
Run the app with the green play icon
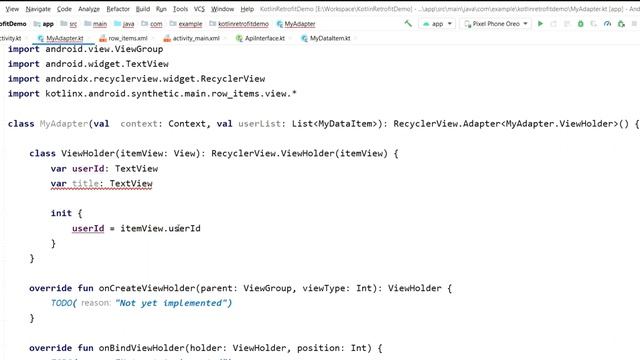pos(540,24)
